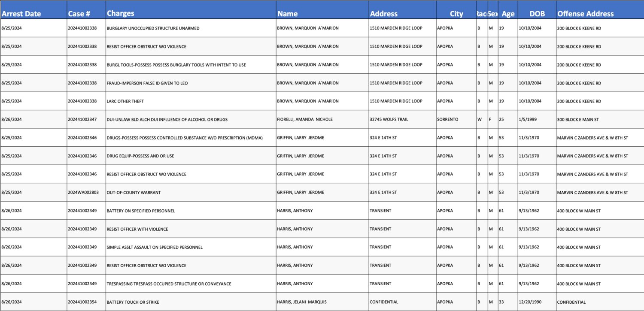Screen dimensions: 644x311
Task: Select case 202441002349 in the TRESPASSING row
Action: pos(86,284)
